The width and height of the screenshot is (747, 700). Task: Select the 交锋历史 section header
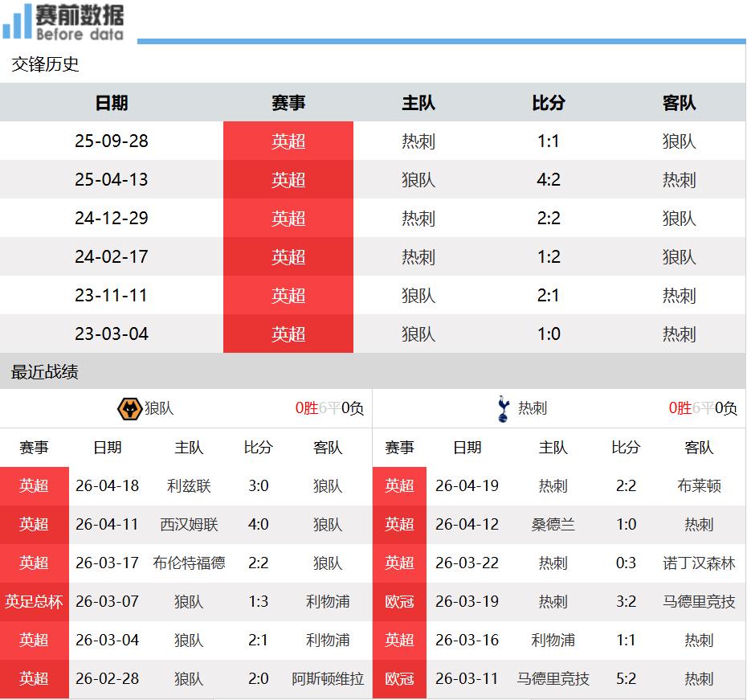click(45, 64)
